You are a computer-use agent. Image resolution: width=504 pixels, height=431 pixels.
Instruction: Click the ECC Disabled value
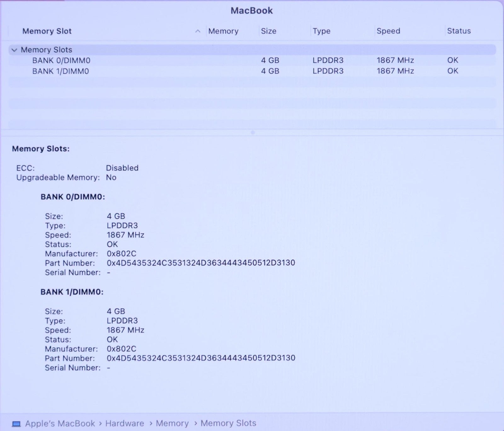coord(122,168)
